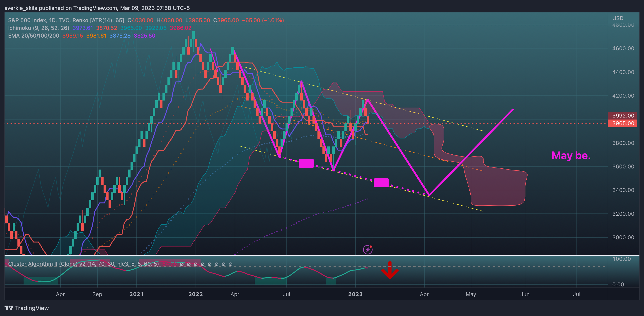Click the Ichimoku value 3973.61

82,28
